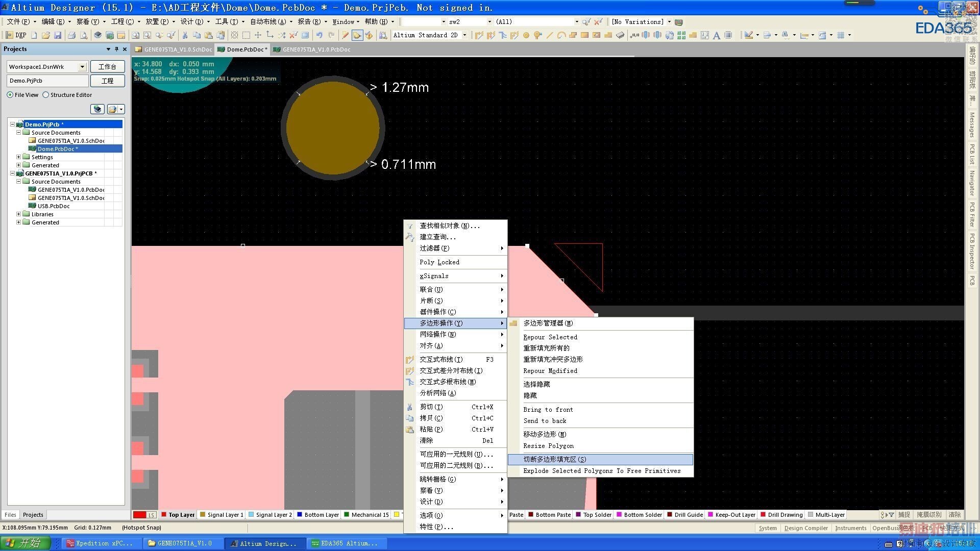Image resolution: width=980 pixels, height=551 pixels.
Task: Click the red Top Layer color swatch
Action: (x=164, y=515)
